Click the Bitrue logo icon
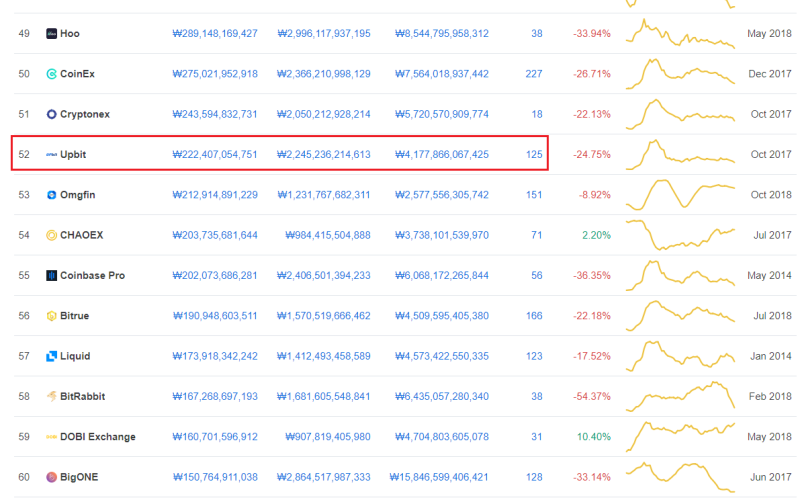Screen dimensions: 800x498 [x=52, y=316]
